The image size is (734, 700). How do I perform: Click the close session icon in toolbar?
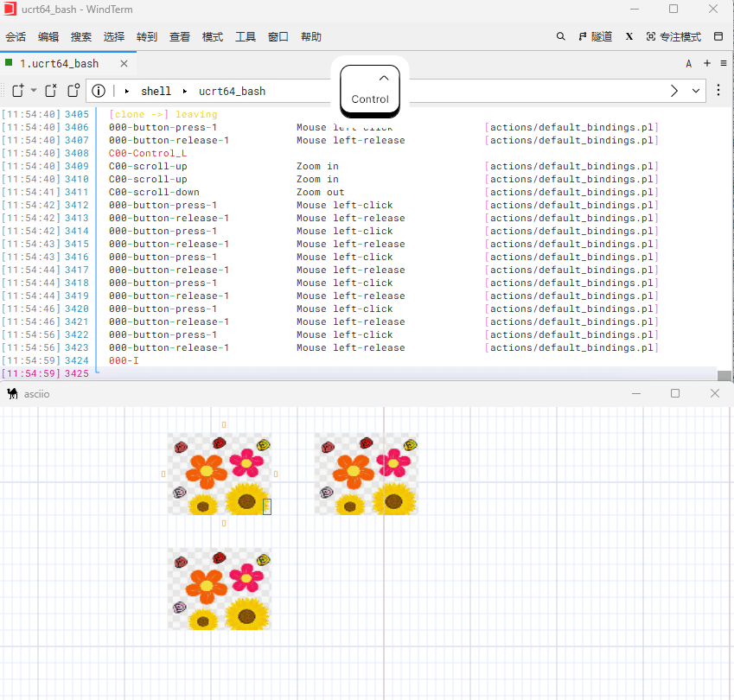[x=51, y=91]
